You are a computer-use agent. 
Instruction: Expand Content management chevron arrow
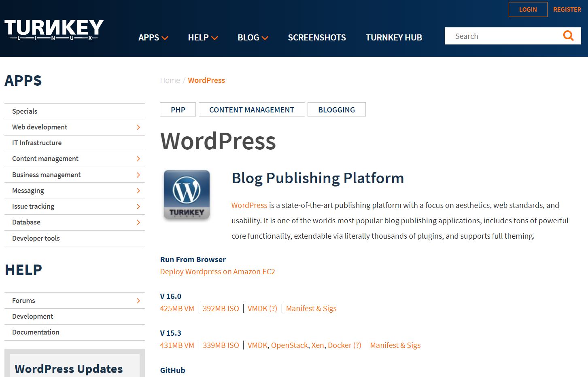point(138,159)
